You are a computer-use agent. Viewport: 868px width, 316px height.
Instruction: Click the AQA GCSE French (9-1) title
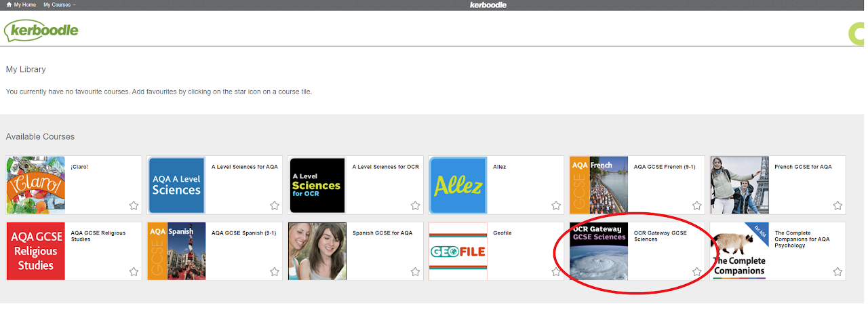[x=665, y=167]
